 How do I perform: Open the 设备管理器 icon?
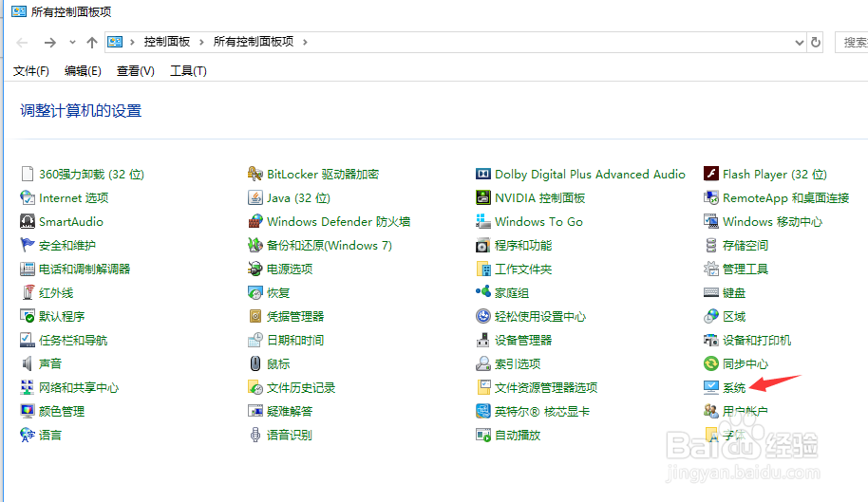483,340
